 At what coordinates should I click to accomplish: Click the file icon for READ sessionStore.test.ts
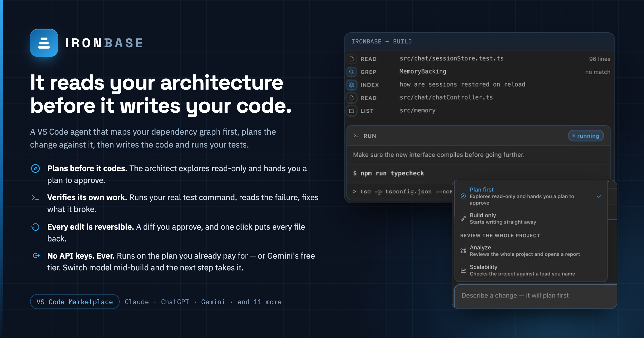(352, 59)
